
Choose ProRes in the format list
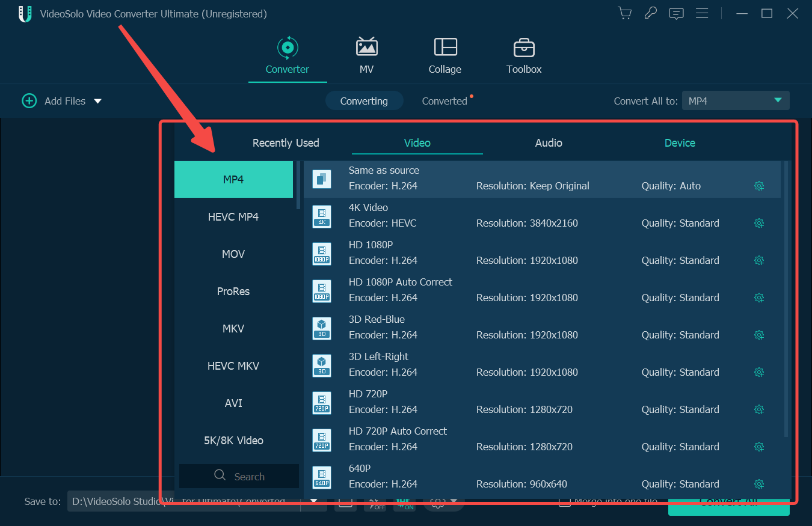point(233,291)
